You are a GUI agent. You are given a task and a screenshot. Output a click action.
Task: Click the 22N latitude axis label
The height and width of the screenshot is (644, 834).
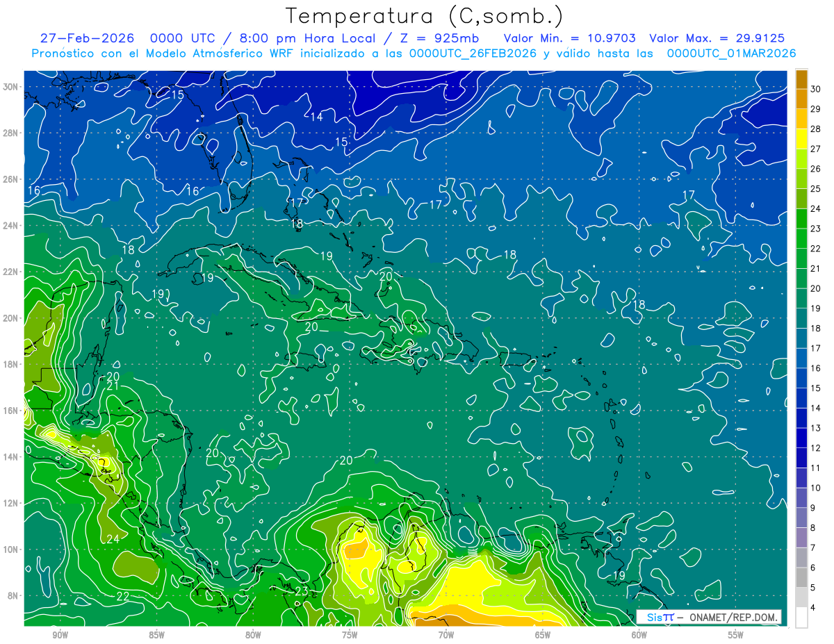(10, 272)
